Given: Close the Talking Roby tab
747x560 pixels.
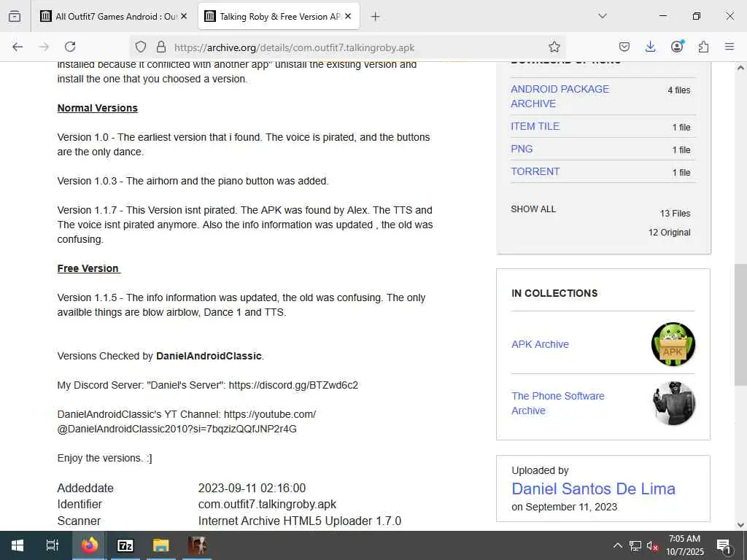Looking at the screenshot, I should click(348, 16).
